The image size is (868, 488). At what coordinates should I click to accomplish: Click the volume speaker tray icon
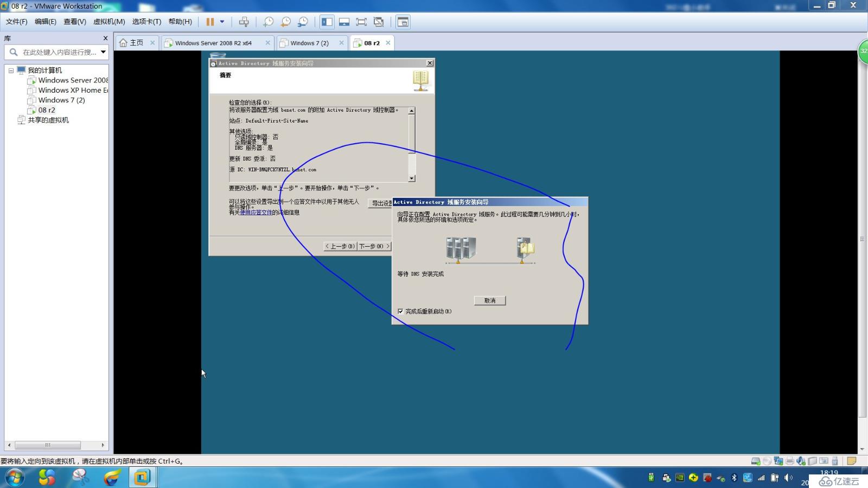[x=788, y=478]
